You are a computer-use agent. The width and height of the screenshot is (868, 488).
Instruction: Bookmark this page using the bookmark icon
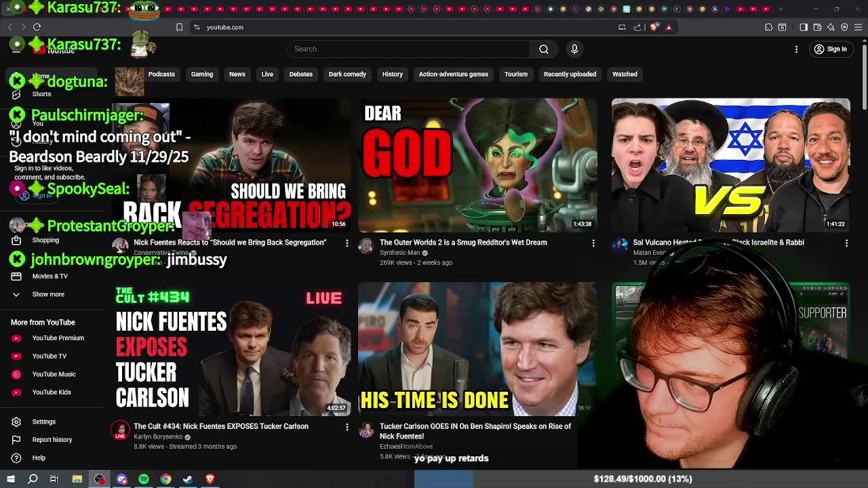[x=179, y=27]
